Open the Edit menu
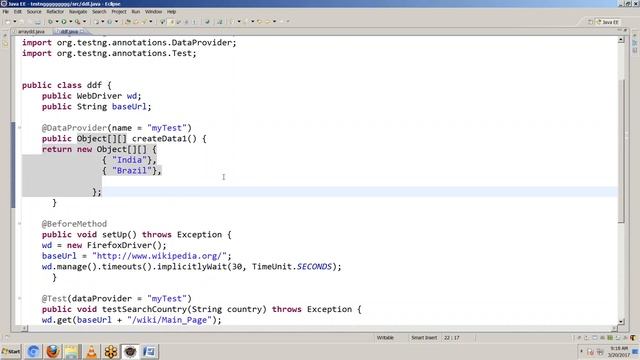This screenshot has width=640, height=360. coord(18,12)
